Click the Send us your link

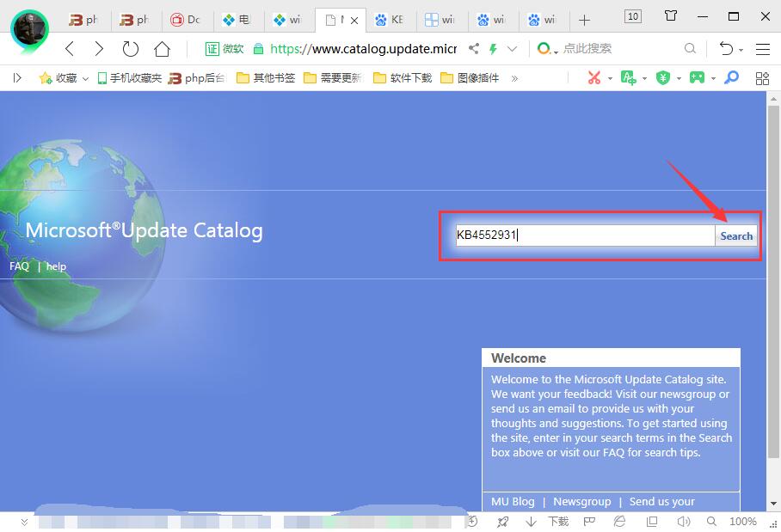(x=661, y=502)
